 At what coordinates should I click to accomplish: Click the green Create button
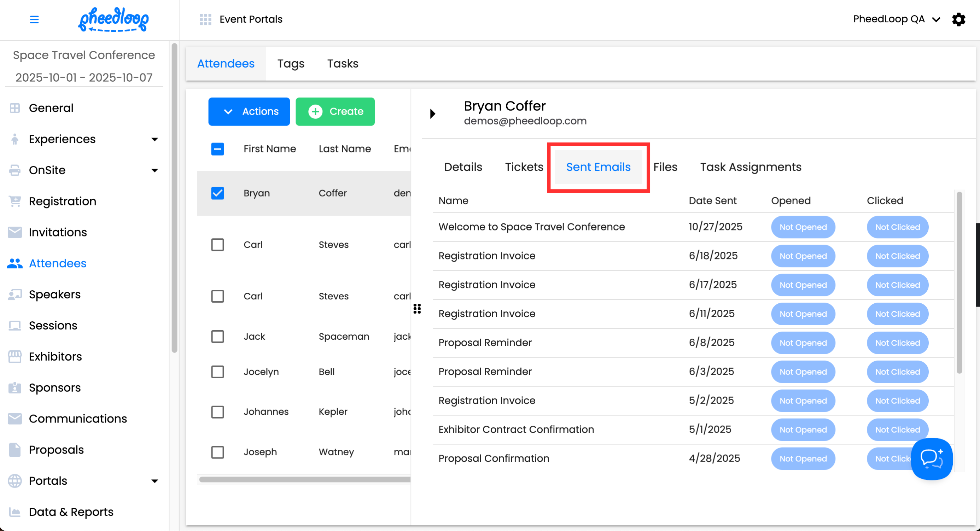coord(335,111)
